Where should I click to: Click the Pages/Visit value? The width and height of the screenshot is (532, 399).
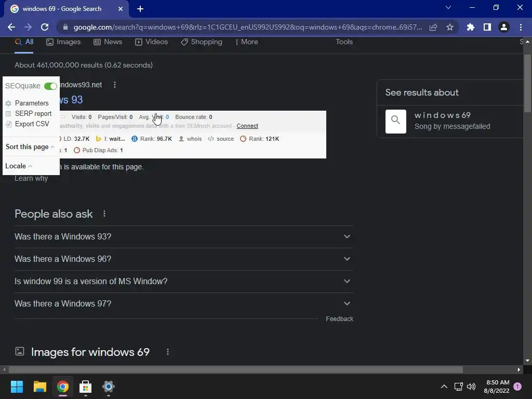point(130,117)
